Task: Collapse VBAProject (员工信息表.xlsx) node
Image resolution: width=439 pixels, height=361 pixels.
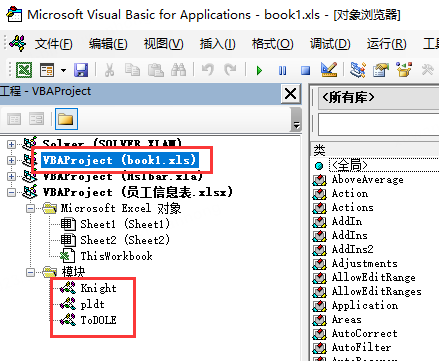Action: [x=11, y=193]
